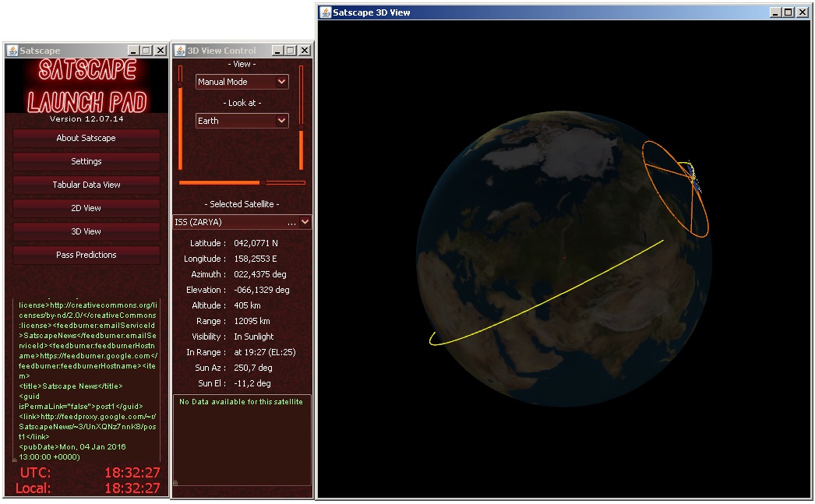Click the Java icon in Satscape title bar

[x=12, y=51]
